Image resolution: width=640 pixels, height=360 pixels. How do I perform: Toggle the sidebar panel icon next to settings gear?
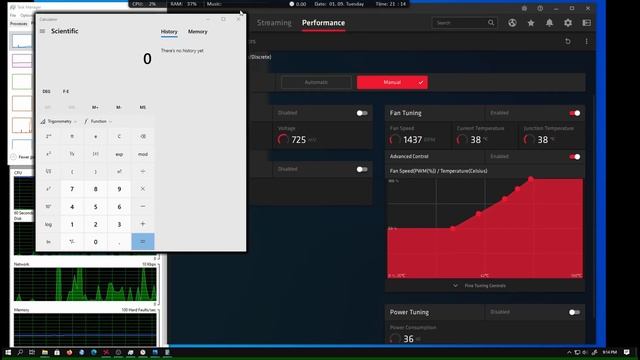[587, 23]
